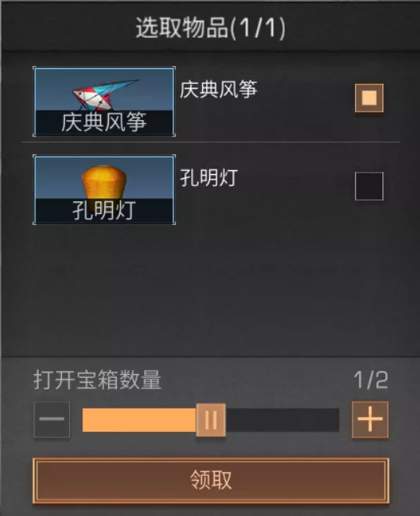This screenshot has width=420, height=516.
Task: Uncheck the 庆典风筝 checkbox
Action: click(369, 98)
